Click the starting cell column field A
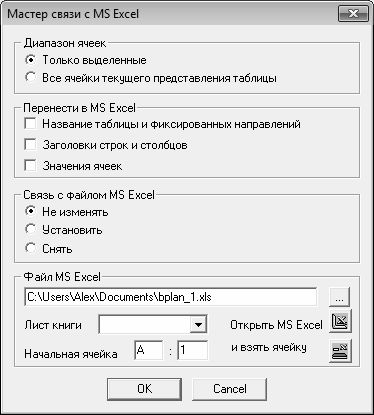Viewport: 374px width, 415px height. point(149,350)
